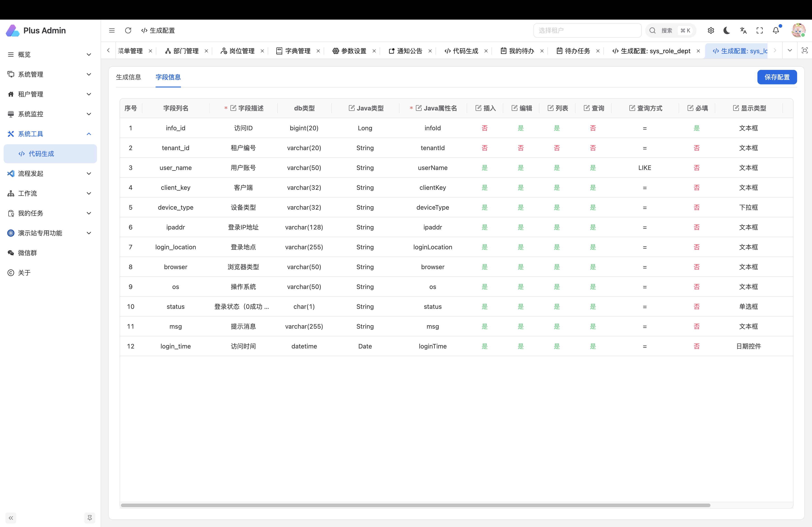
Task: Click the user avatar
Action: [798, 30]
